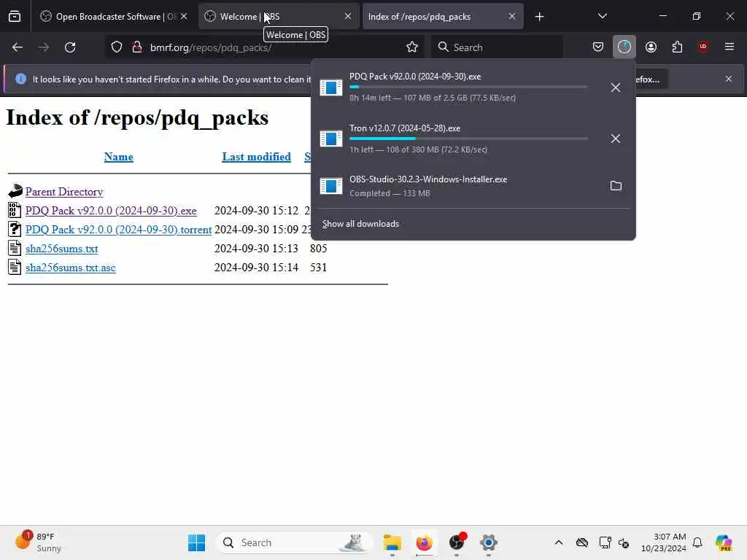
Task: Open the Firefox View icon
Action: (15, 16)
